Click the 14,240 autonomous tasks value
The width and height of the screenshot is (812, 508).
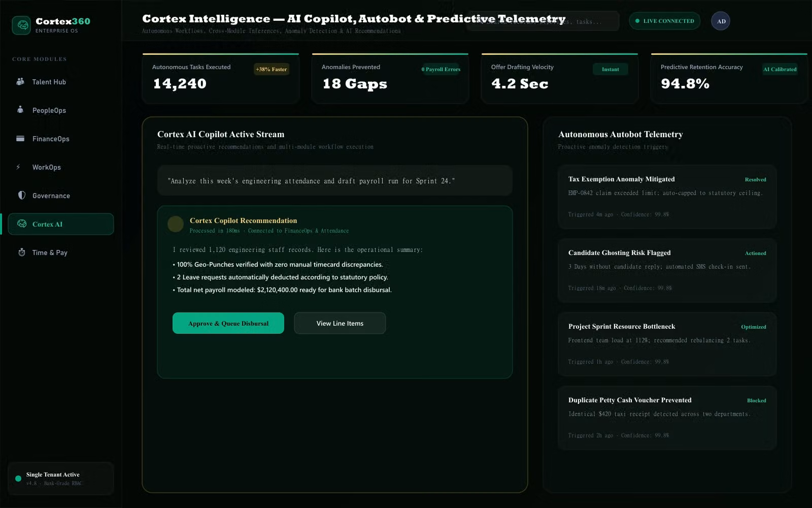[180, 84]
